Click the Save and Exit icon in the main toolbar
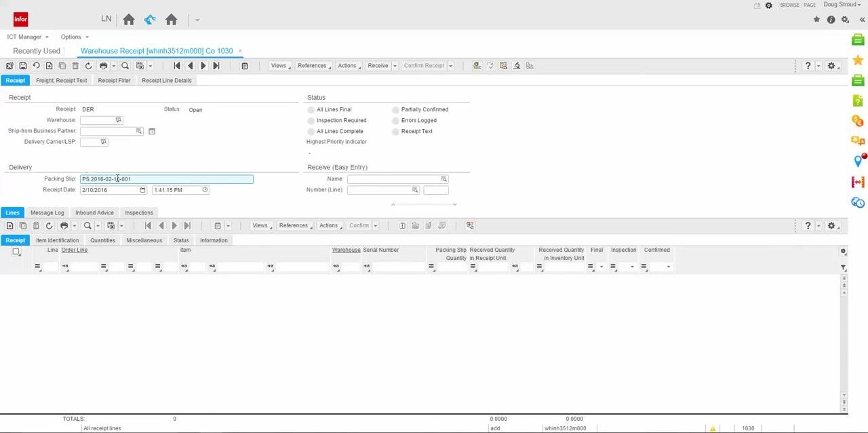Screen dimensions: 868x433 click(x=9, y=66)
